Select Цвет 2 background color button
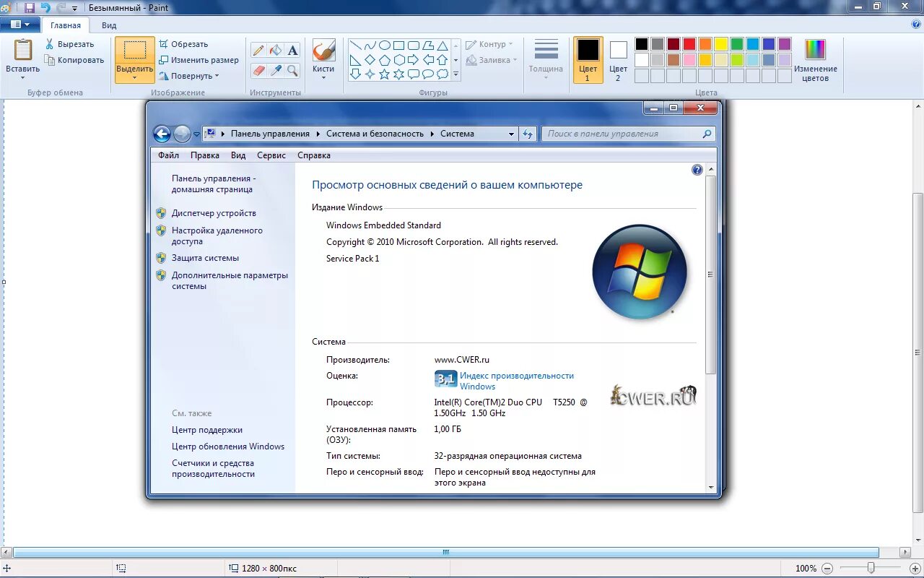The image size is (924, 578). (x=619, y=60)
